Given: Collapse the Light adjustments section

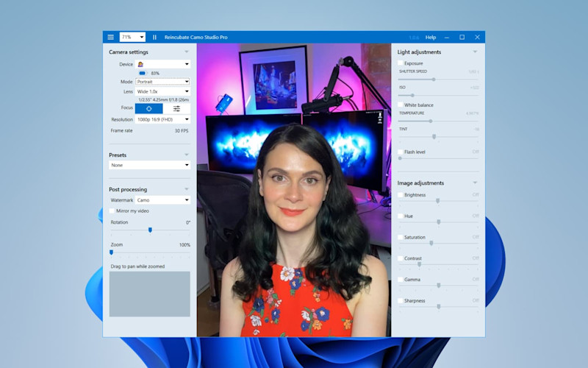Looking at the screenshot, I should [475, 52].
